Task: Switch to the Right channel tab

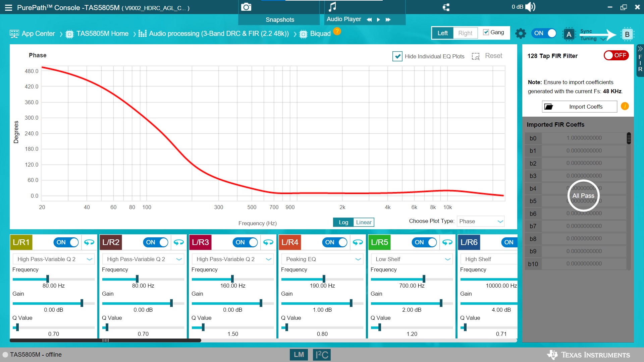Action: point(465,33)
